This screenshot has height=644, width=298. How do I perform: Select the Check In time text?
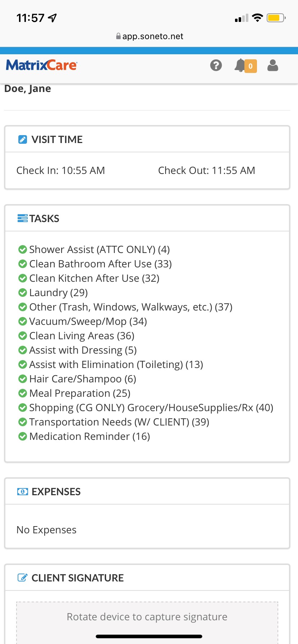point(61,170)
